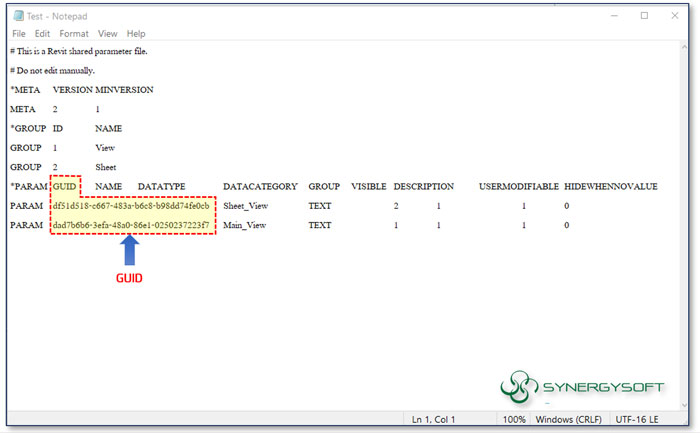This screenshot has height=433, width=700.
Task: Click the MINVERSION header text
Action: tap(124, 90)
